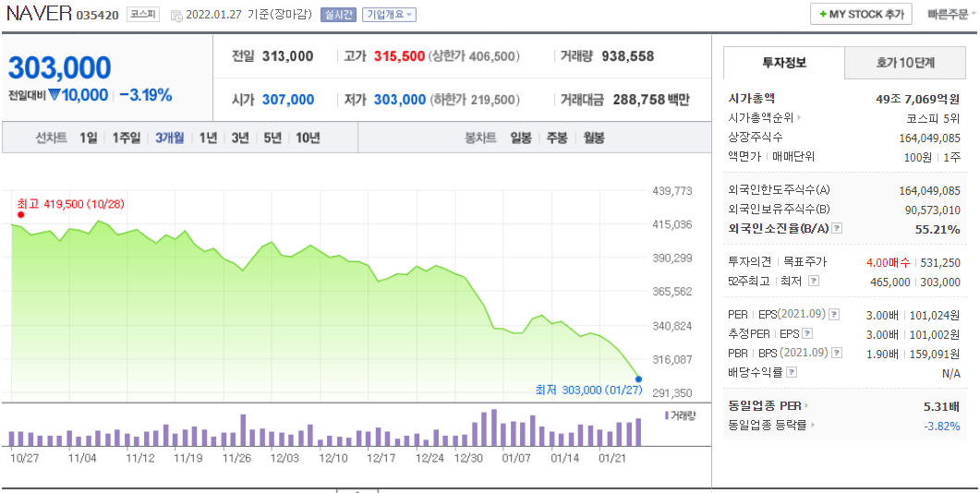980x493 pixels.
Task: Click the -3.19% change value
Action: (146, 95)
